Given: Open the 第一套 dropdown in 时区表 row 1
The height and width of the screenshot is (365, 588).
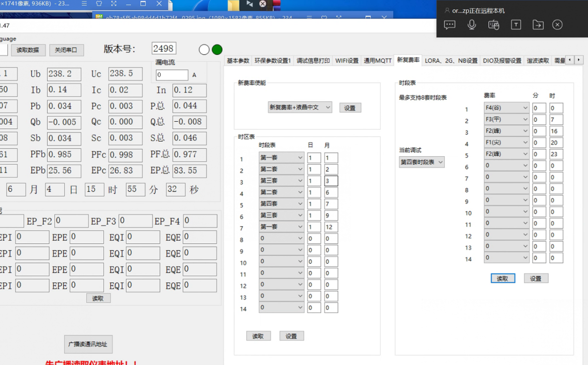Looking at the screenshot, I should coord(281,157).
